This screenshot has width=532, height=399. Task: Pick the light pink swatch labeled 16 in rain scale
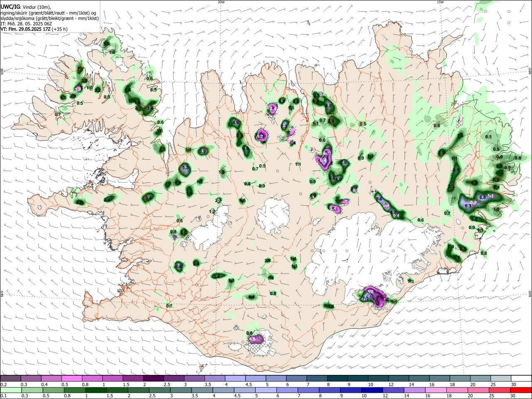click(435, 390)
